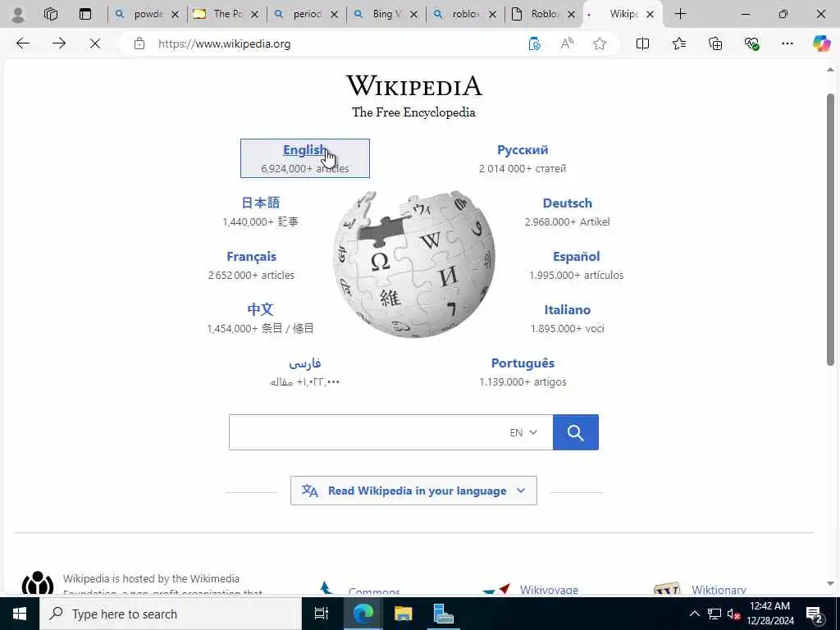Open فارسی Wikipedia link
The width and height of the screenshot is (840, 630).
(305, 372)
